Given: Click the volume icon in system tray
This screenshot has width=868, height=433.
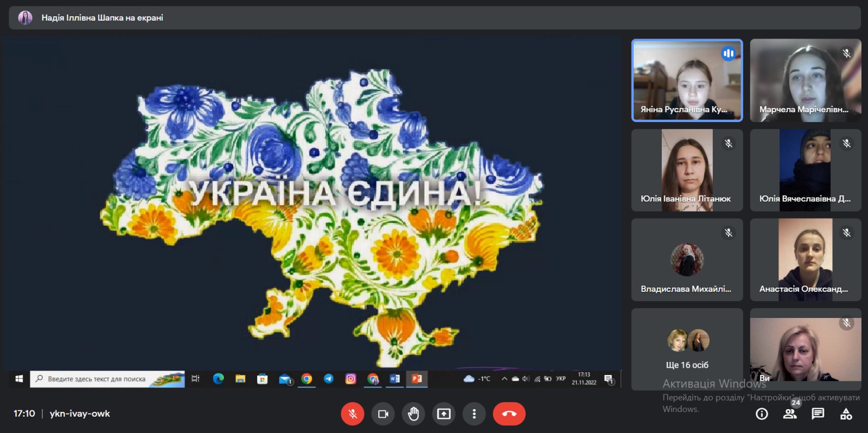Looking at the screenshot, I should point(526,379).
